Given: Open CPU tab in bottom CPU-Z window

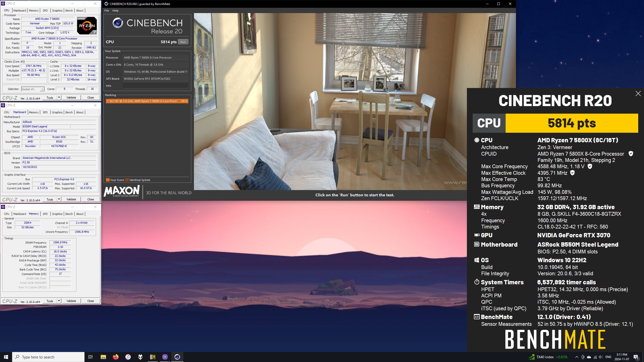Looking at the screenshot, I should (7, 214).
